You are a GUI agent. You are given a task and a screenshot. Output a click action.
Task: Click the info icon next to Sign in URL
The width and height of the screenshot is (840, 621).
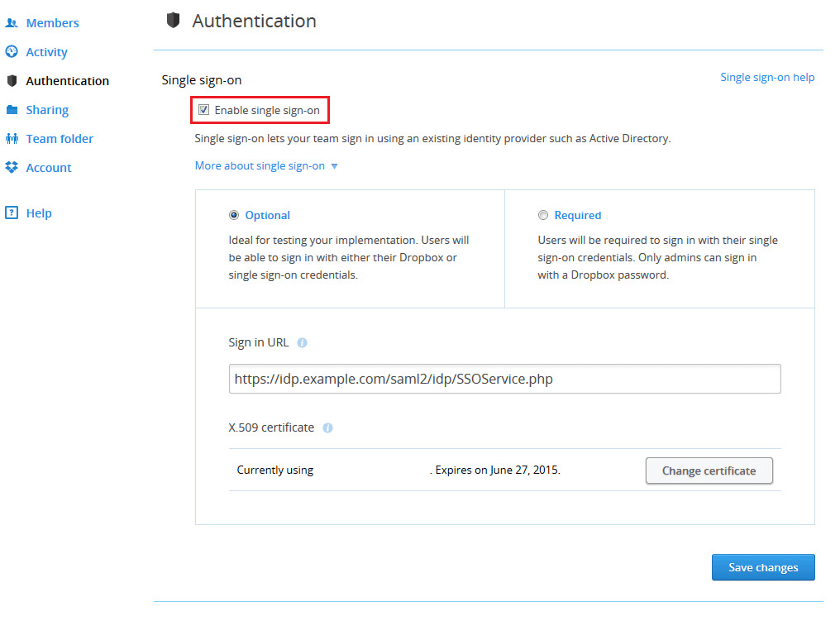point(301,342)
